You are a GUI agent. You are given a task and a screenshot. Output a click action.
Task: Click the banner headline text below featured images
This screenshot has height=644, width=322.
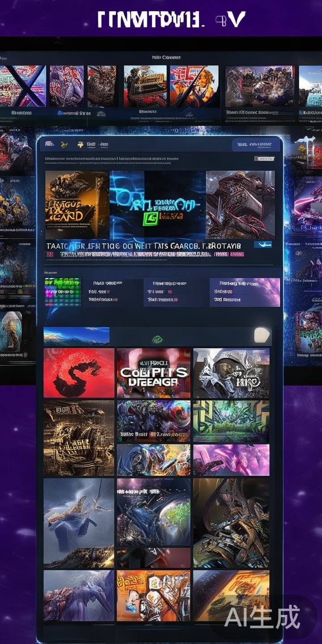pos(143,246)
